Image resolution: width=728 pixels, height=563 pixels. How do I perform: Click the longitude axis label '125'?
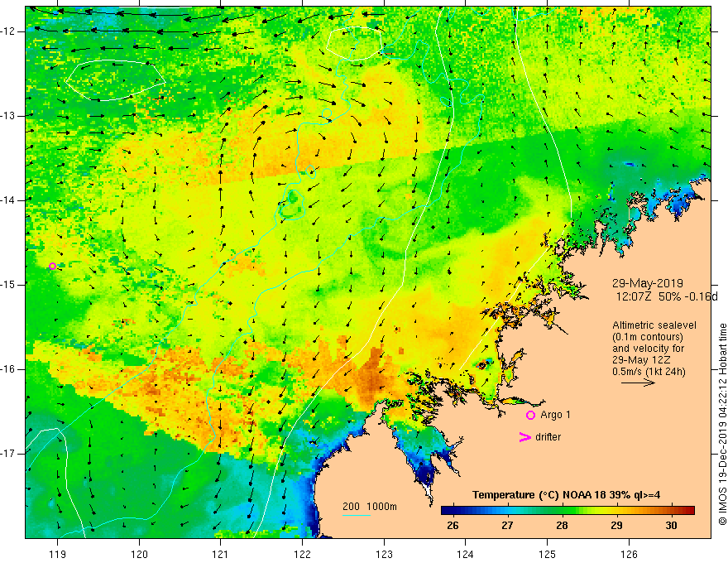(548, 554)
